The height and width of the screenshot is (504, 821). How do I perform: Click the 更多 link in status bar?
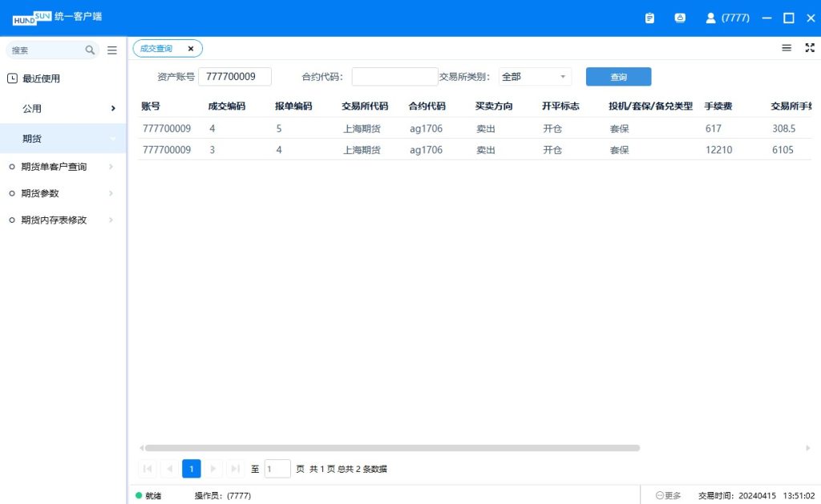[x=669, y=496]
